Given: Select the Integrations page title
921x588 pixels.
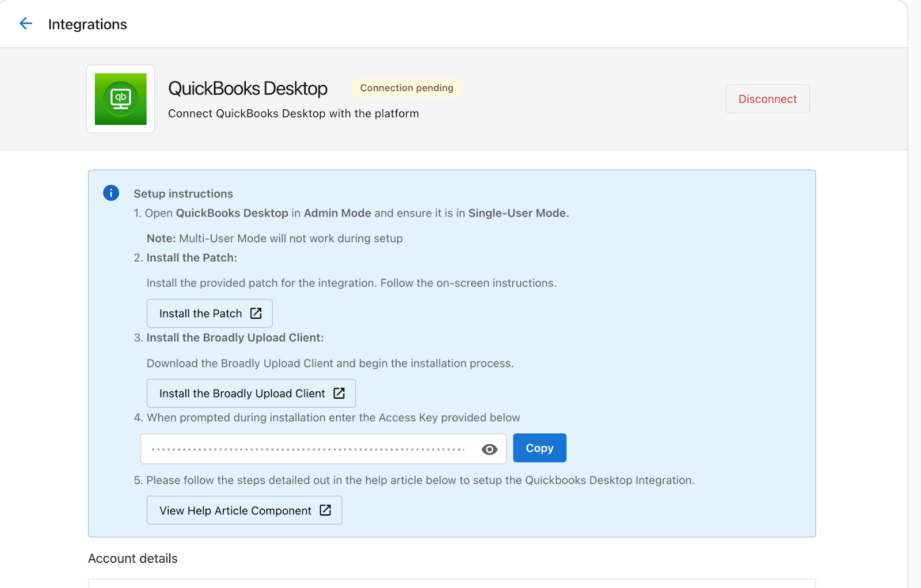Looking at the screenshot, I should pos(87,24).
